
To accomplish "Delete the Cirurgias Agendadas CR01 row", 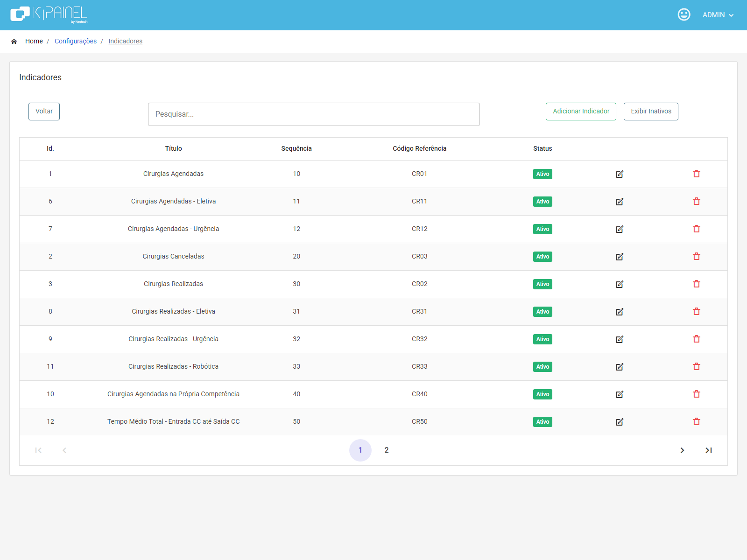I will point(697,174).
